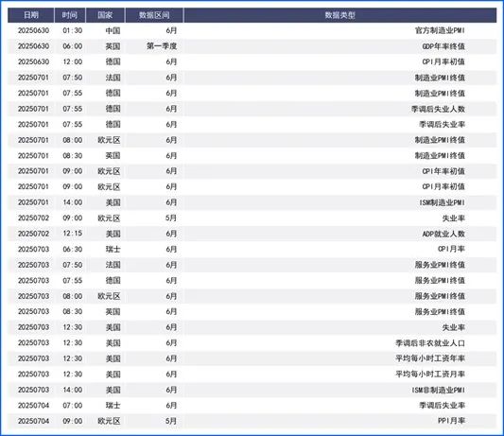Select the 季调后非农就业人口 entry
Screen dimensions: 504x436
click(x=430, y=343)
